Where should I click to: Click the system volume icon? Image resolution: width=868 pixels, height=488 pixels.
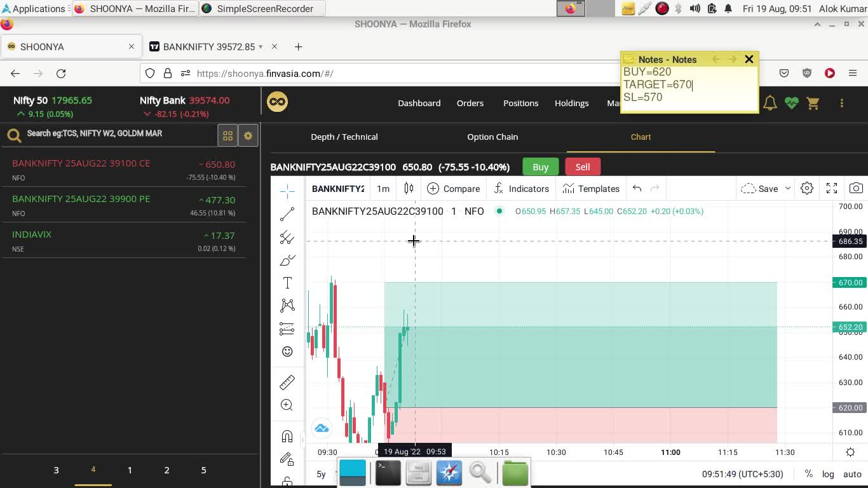point(695,9)
